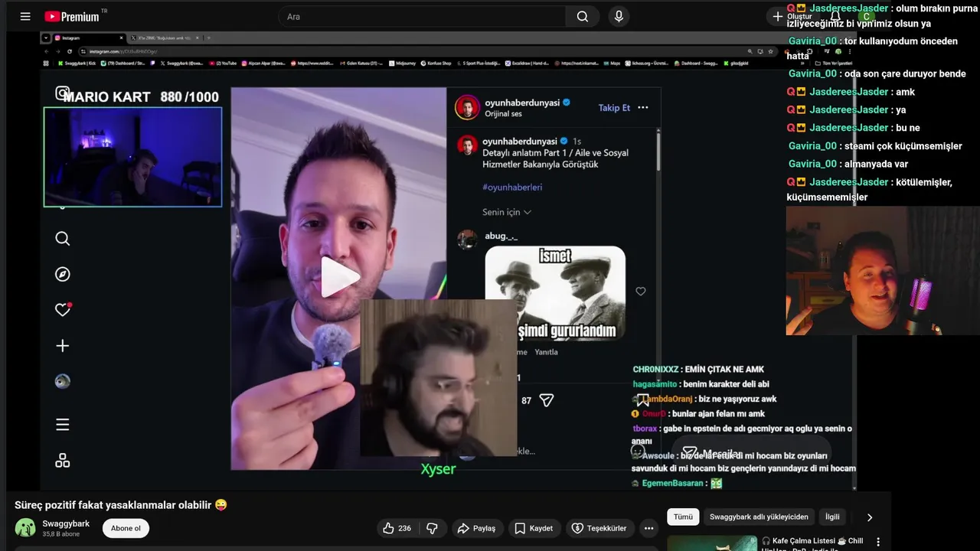Open Midjourney bookmark in bookmarks bar
Viewport: 980px width, 551px height.
point(403,64)
